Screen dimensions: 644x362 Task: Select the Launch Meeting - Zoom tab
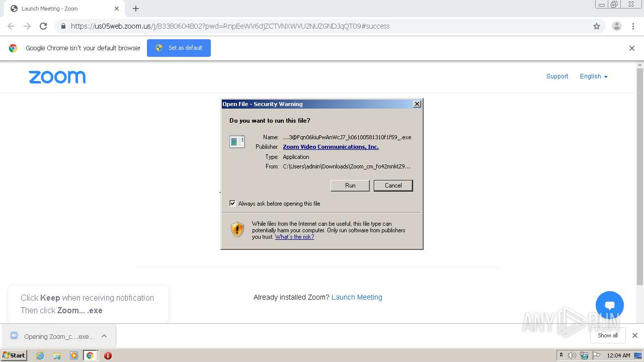[x=64, y=9]
